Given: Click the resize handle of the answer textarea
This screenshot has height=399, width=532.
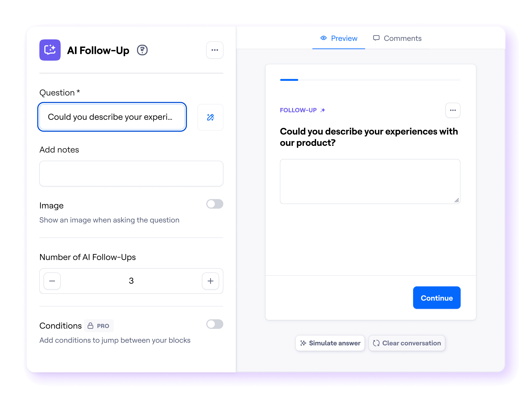Looking at the screenshot, I should [x=457, y=200].
